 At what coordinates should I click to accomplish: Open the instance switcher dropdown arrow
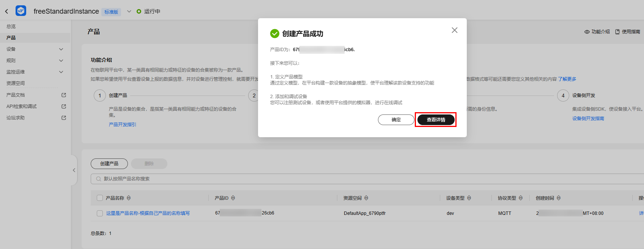pos(129,11)
